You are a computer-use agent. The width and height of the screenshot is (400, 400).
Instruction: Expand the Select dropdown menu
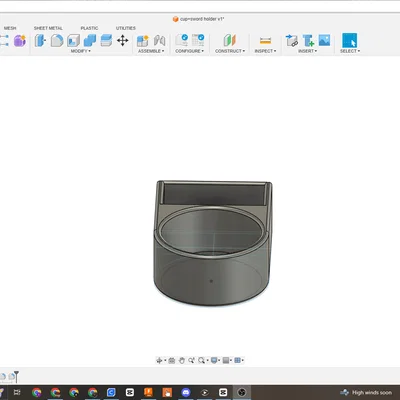coord(350,51)
